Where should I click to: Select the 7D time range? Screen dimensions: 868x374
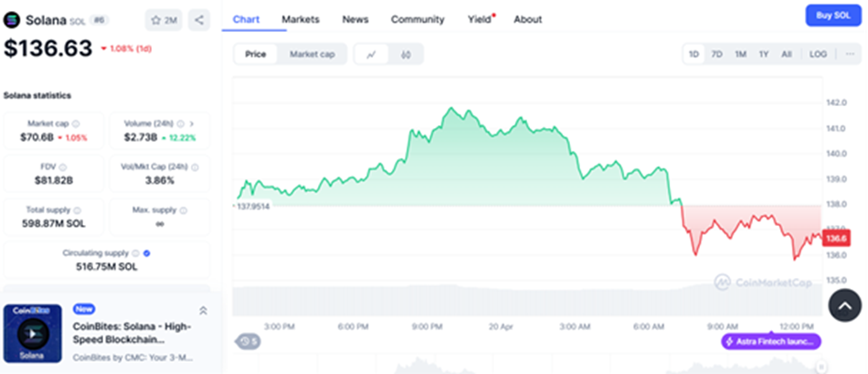[717, 54]
